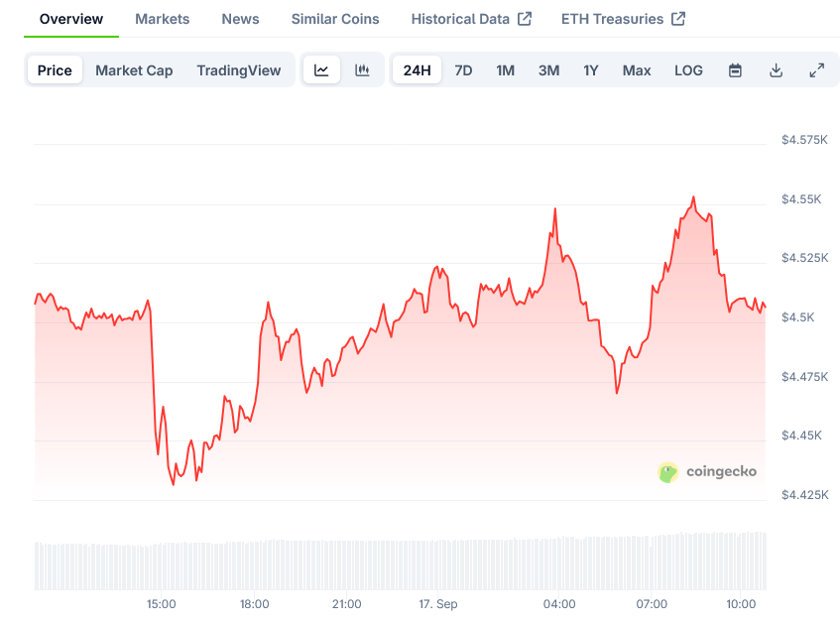
Task: Switch chart to TradingView
Action: (x=238, y=70)
